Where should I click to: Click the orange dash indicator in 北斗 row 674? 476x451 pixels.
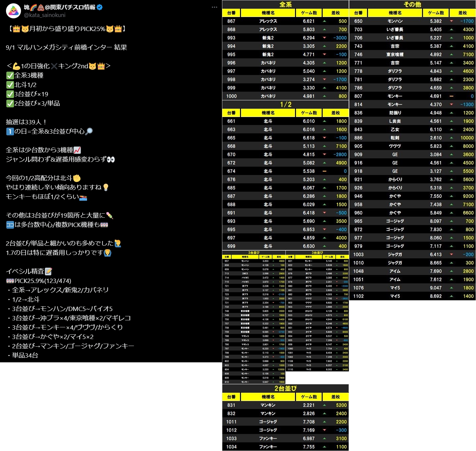coord(324,171)
